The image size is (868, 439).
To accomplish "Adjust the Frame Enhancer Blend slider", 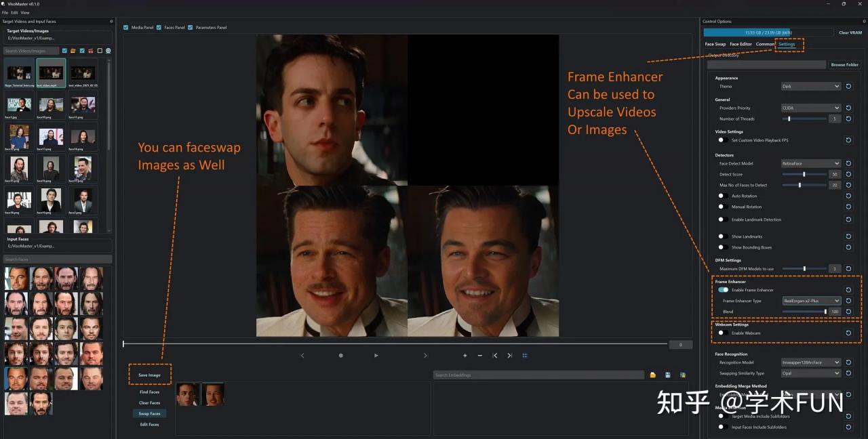I will [x=804, y=312].
